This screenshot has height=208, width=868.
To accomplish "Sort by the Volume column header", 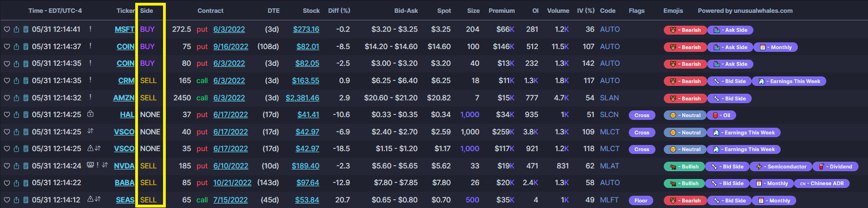I will pyautogui.click(x=558, y=11).
